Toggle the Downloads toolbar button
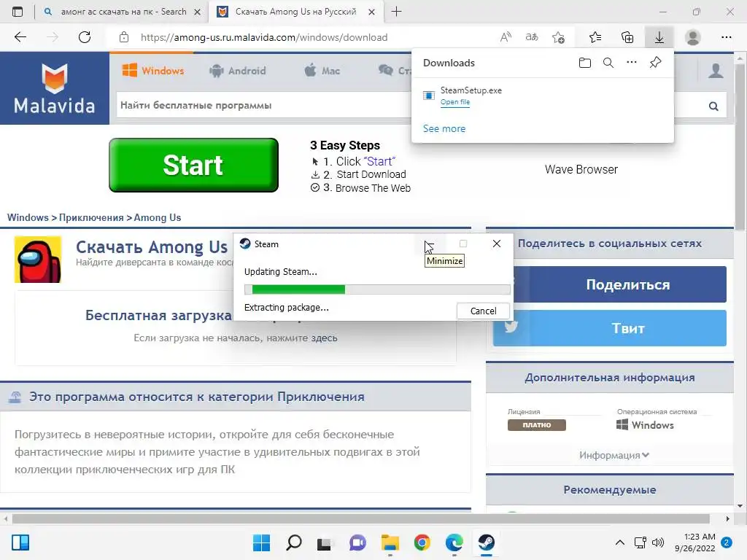This screenshot has width=747, height=560. pyautogui.click(x=659, y=37)
